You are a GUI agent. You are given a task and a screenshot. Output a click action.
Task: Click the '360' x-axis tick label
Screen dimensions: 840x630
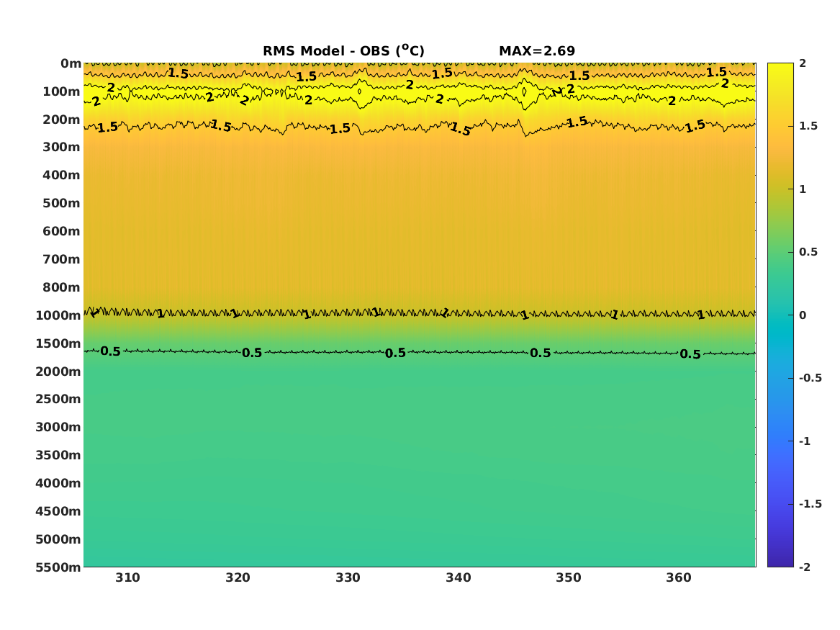point(679,578)
